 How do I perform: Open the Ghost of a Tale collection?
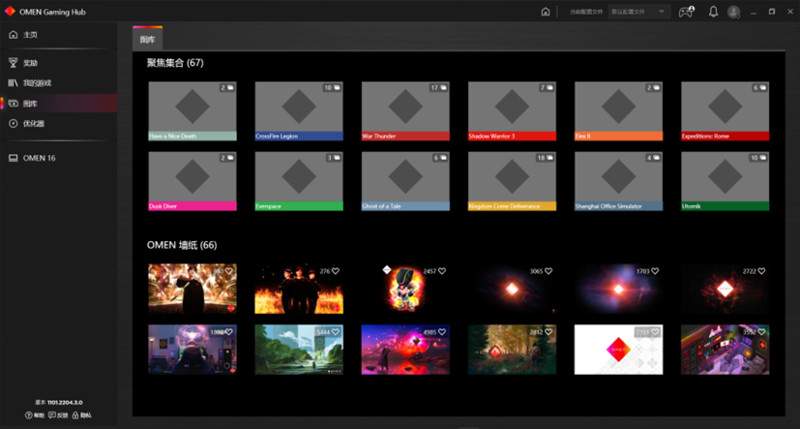click(x=406, y=181)
